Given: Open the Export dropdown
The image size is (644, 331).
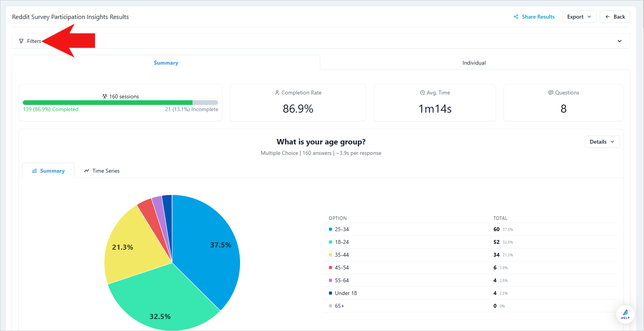Looking at the screenshot, I should pos(579,17).
